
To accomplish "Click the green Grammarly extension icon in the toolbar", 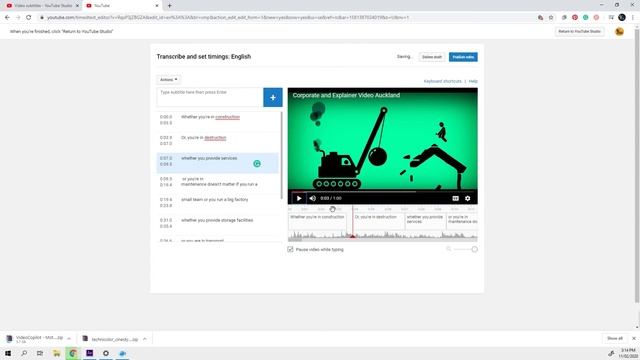I will 585,18.
